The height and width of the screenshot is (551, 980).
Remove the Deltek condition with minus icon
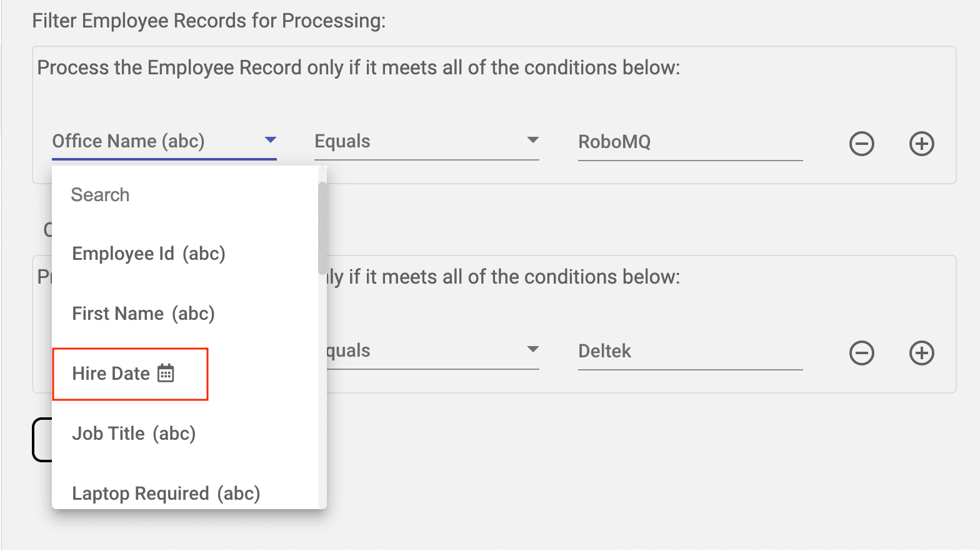point(861,353)
